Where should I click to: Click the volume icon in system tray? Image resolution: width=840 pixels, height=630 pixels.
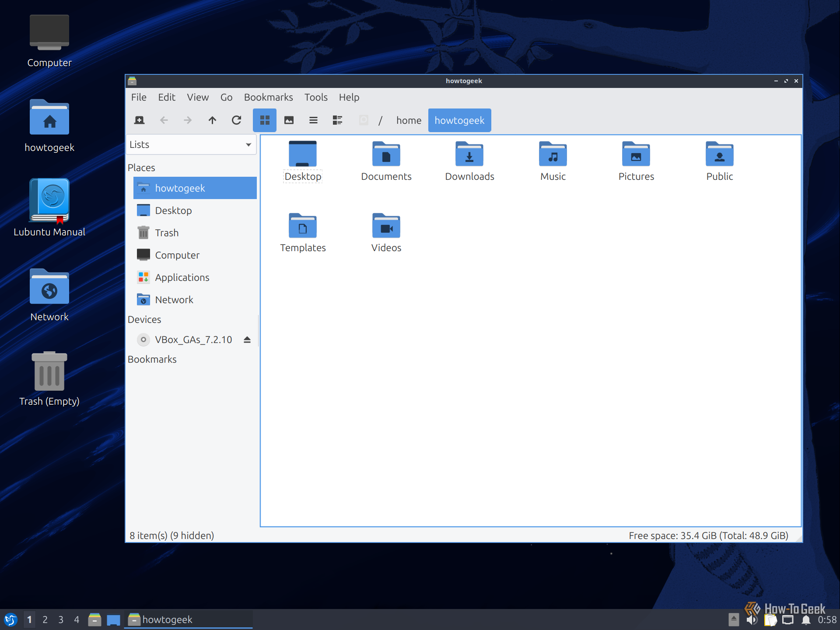[x=752, y=620]
